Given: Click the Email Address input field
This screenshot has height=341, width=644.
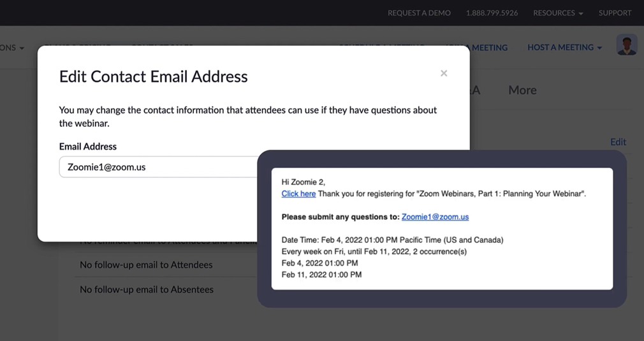Looking at the screenshot, I should (159, 166).
